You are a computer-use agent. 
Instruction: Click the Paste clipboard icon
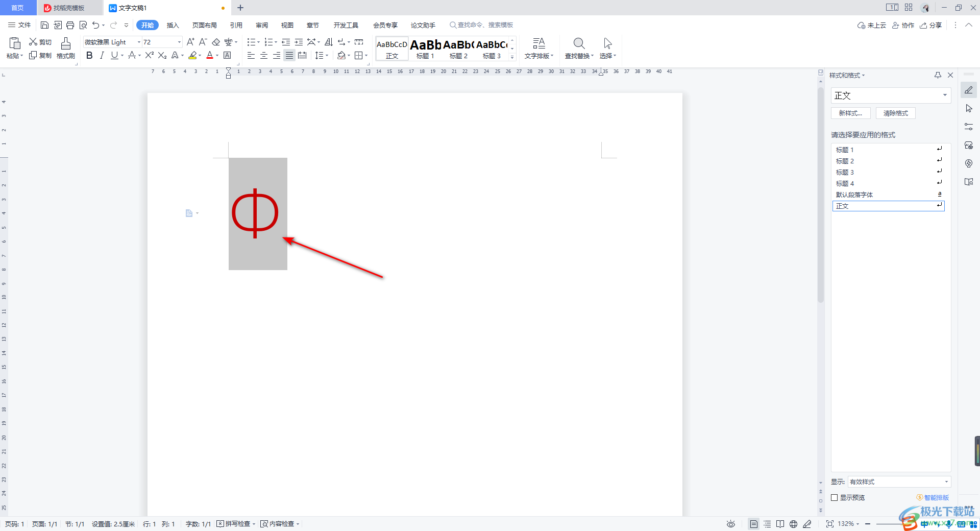[15, 43]
